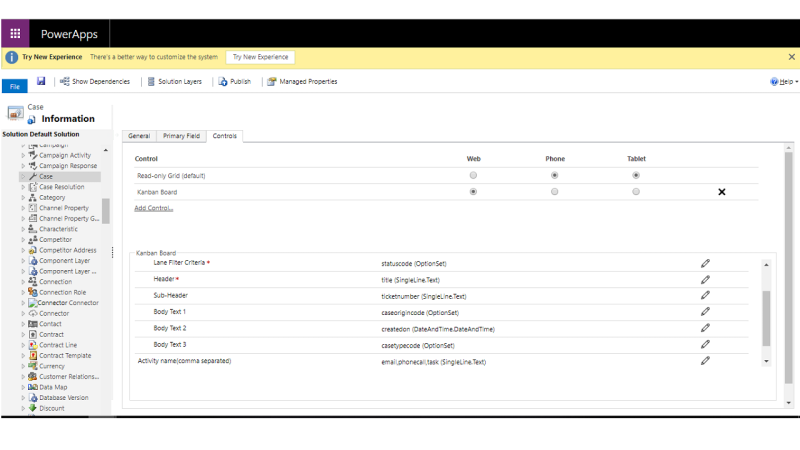The image size is (800, 450).
Task: Edit the Lane Filter Criteria pencil icon
Action: point(705,263)
